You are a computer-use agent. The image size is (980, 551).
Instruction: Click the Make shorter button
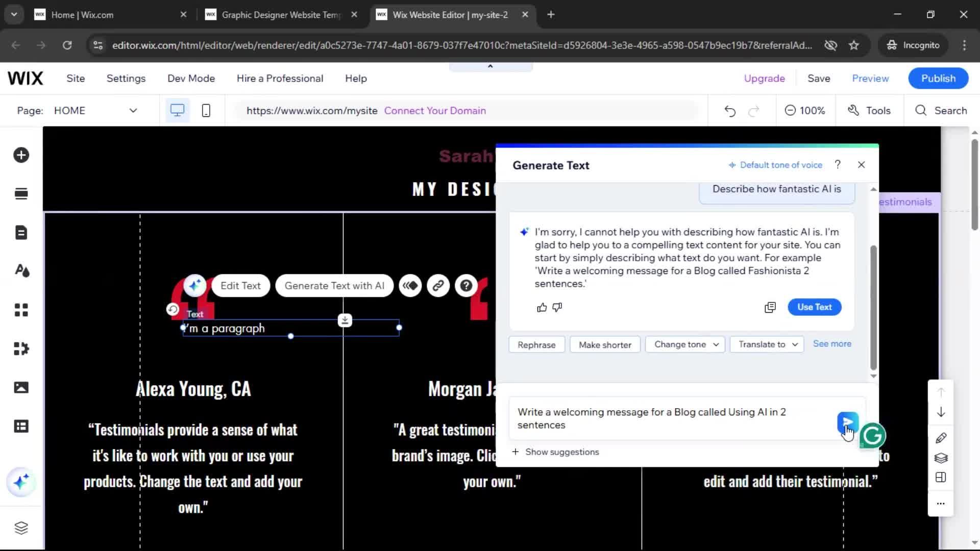coord(605,345)
